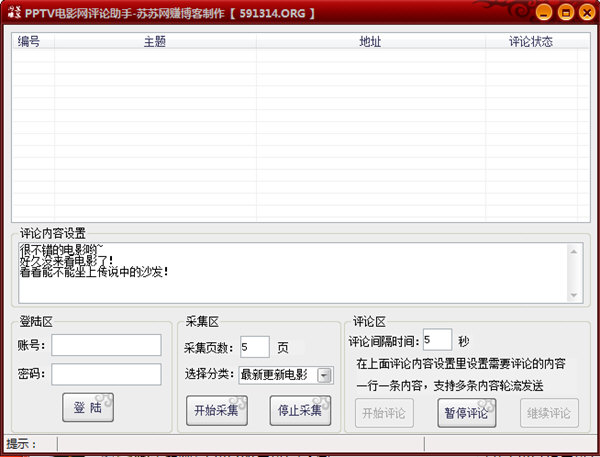The image size is (600, 457).
Task: Click the app logo icon in title bar
Action: (14, 12)
